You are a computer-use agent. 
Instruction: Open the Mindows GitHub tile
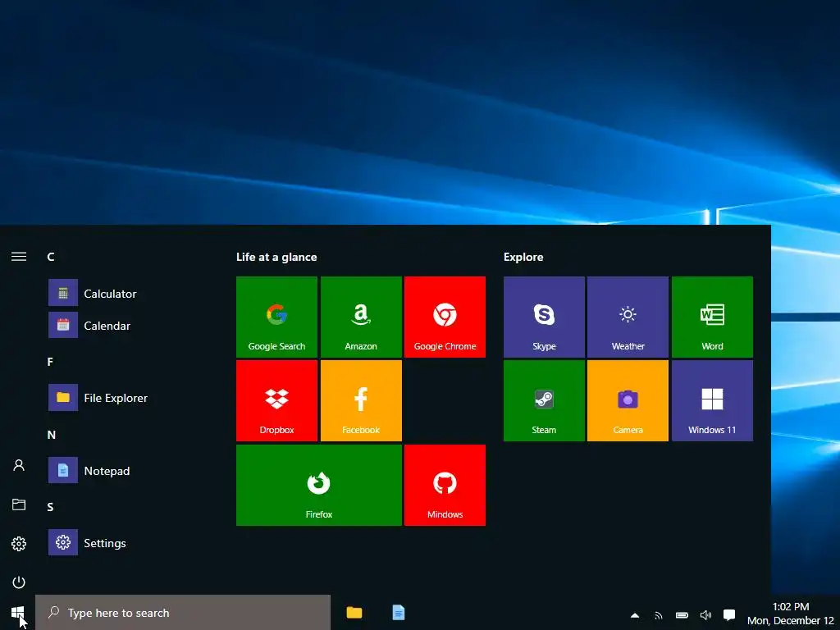click(x=445, y=485)
